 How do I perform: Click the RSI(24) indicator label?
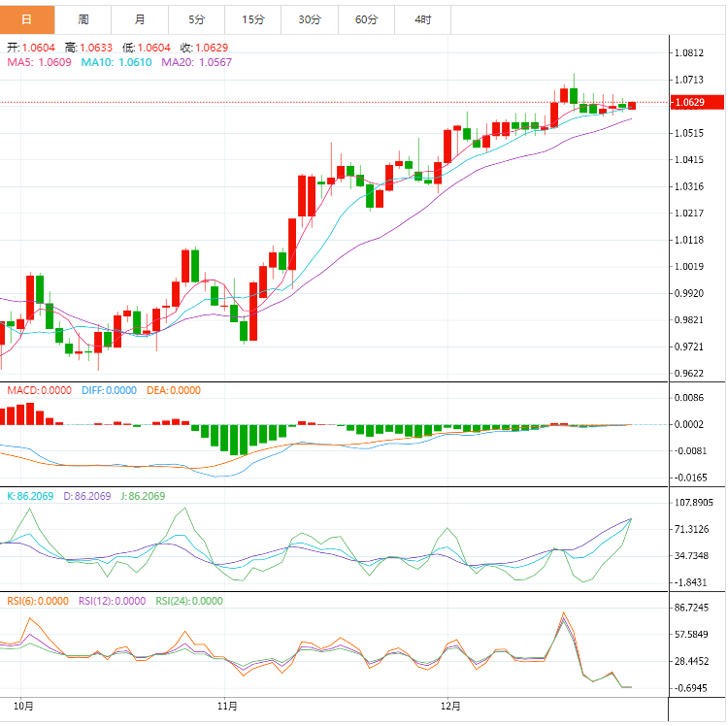coord(188,601)
